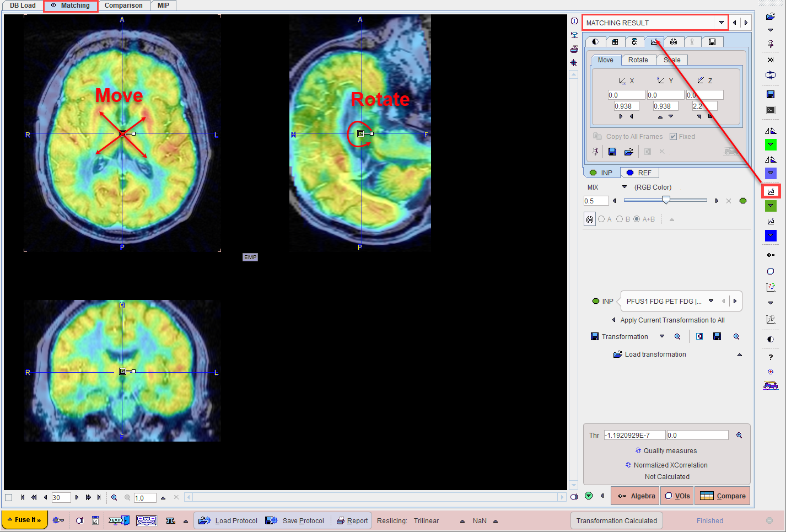Select radio button A+B
This screenshot has width=786, height=532.
[x=637, y=219]
